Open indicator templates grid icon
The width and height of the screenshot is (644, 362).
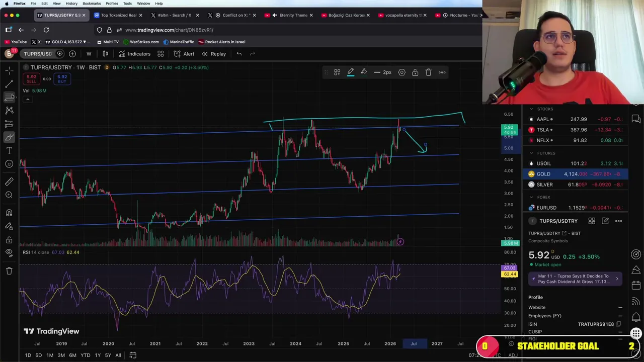(x=160, y=54)
